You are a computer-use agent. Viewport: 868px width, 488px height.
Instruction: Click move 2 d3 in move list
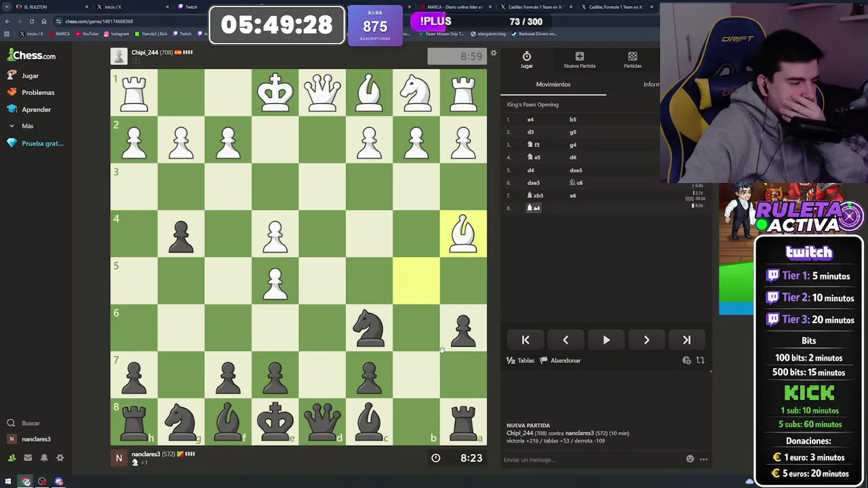(530, 132)
